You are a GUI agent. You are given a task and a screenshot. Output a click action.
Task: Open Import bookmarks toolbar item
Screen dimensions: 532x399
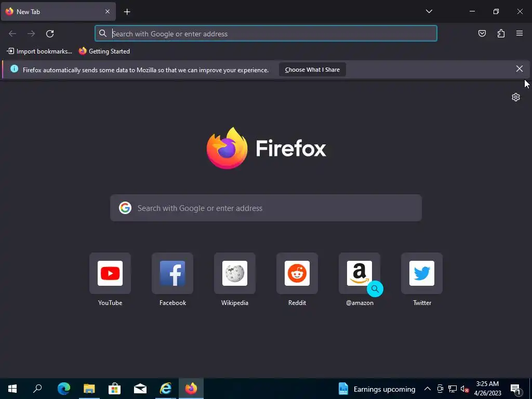point(39,51)
